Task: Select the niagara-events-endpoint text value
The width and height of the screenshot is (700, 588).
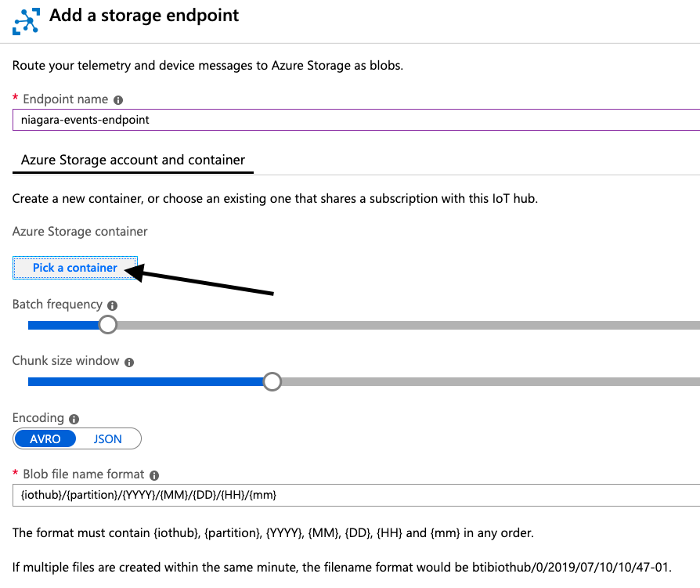Action: tap(94, 120)
